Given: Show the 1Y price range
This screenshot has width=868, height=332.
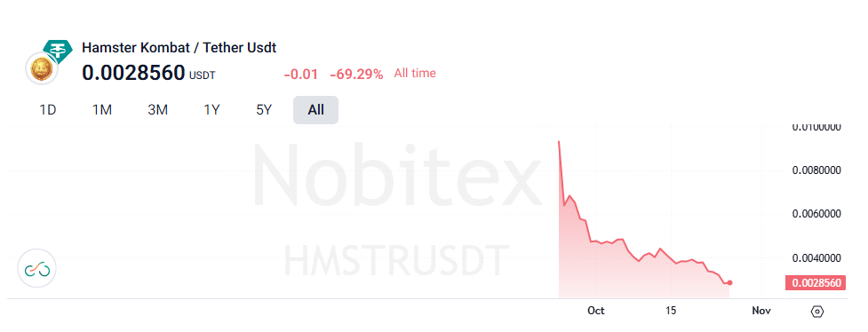Looking at the screenshot, I should click(x=211, y=110).
